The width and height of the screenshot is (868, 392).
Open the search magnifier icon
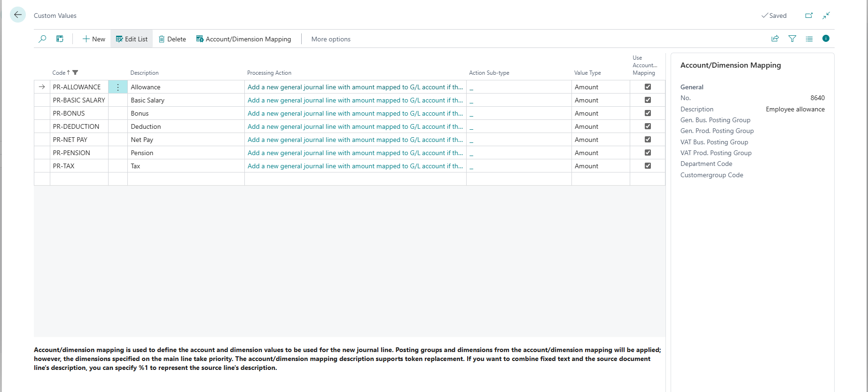(42, 39)
